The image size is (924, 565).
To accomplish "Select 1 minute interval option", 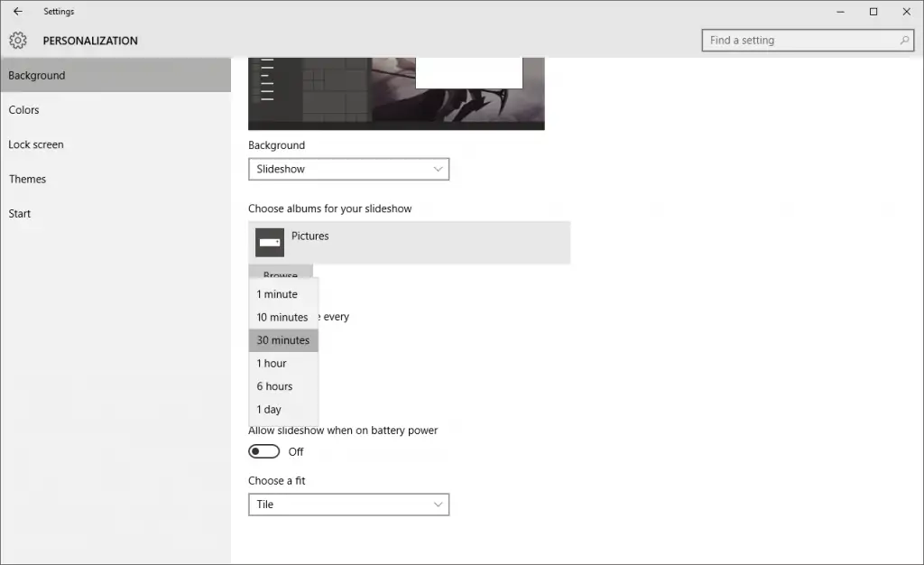I will click(x=283, y=294).
